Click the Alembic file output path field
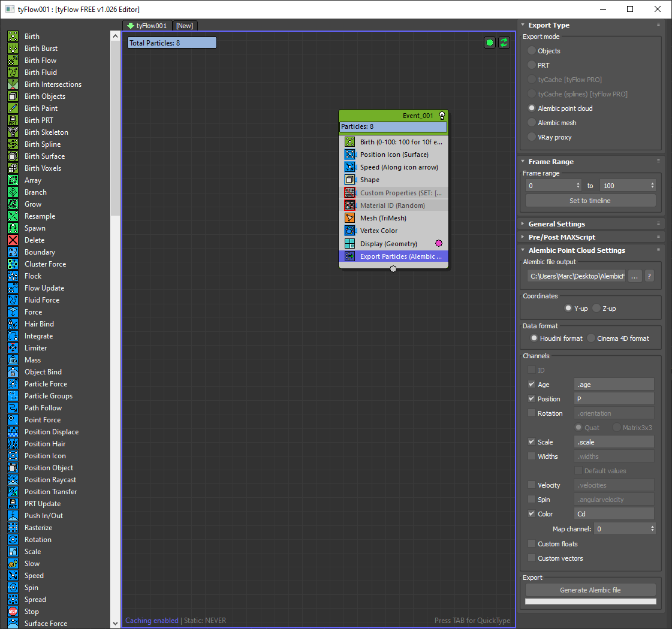 [x=577, y=276]
